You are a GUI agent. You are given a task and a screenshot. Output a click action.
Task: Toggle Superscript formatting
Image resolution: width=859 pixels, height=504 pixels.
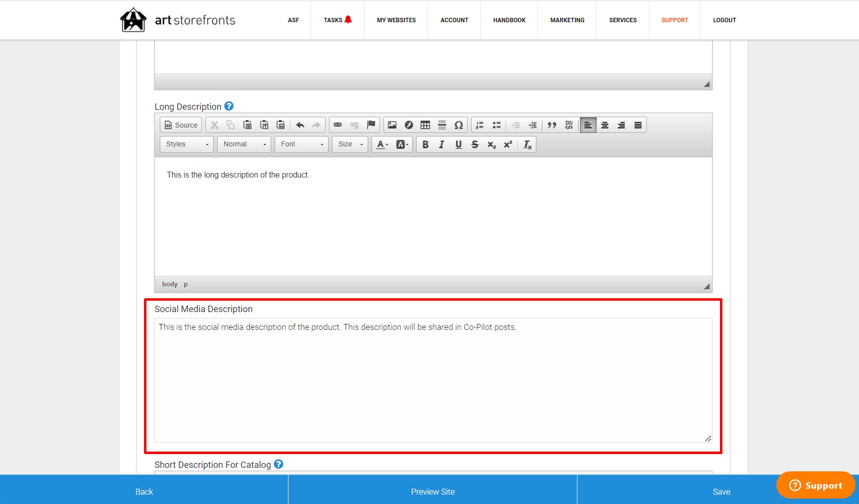pyautogui.click(x=508, y=144)
